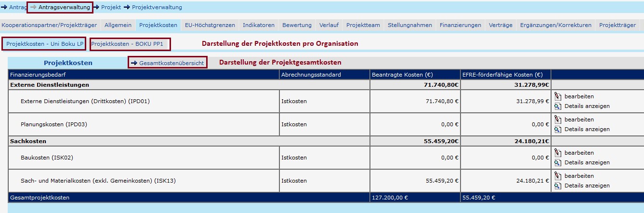The width and height of the screenshot is (644, 213).
Task: Go to the Indikatoren tab
Action: coord(259,25)
